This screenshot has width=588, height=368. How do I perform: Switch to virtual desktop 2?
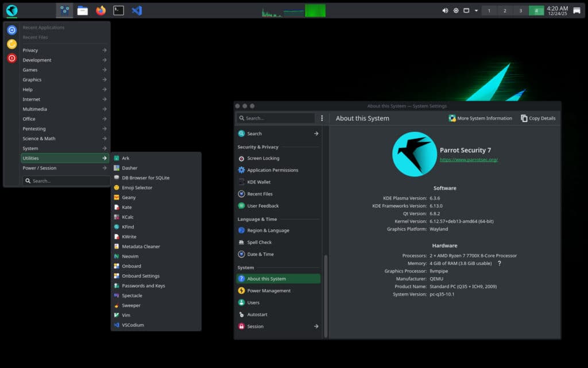(x=504, y=10)
